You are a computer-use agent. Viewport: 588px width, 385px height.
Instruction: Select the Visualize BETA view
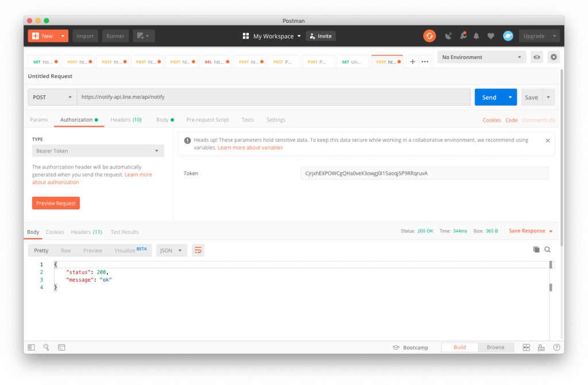click(x=130, y=250)
